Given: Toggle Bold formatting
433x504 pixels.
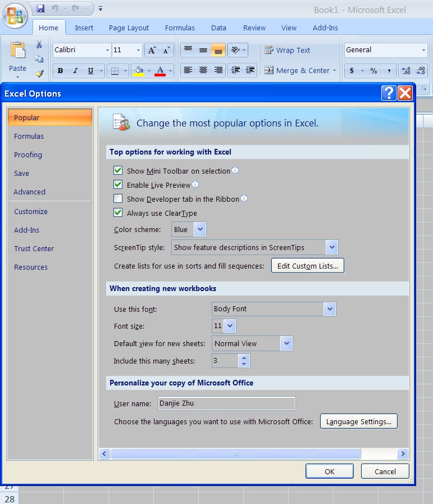Looking at the screenshot, I should [x=60, y=71].
